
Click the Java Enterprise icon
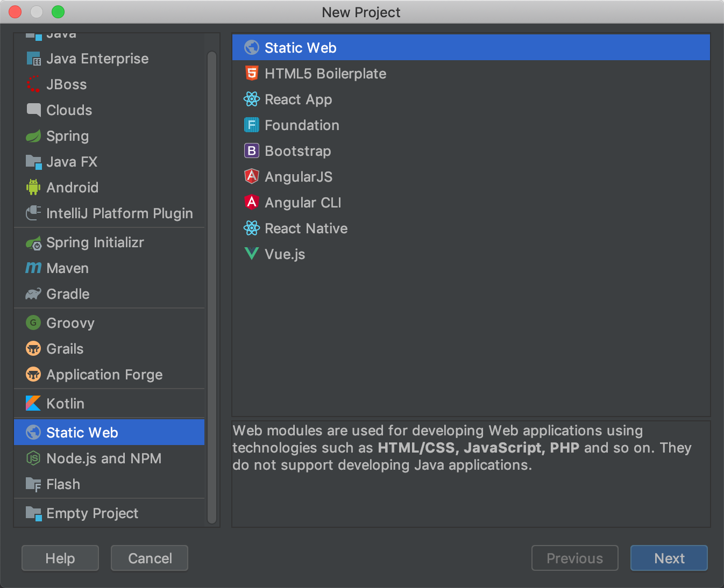pyautogui.click(x=33, y=59)
